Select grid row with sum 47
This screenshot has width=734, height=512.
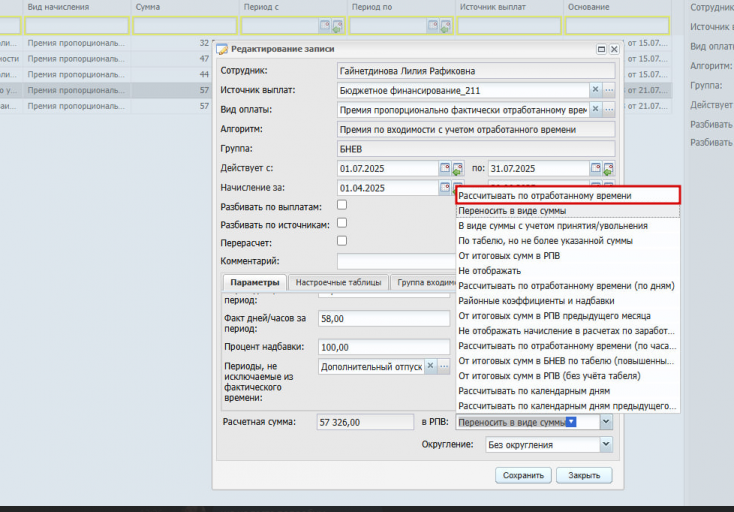coord(105,59)
